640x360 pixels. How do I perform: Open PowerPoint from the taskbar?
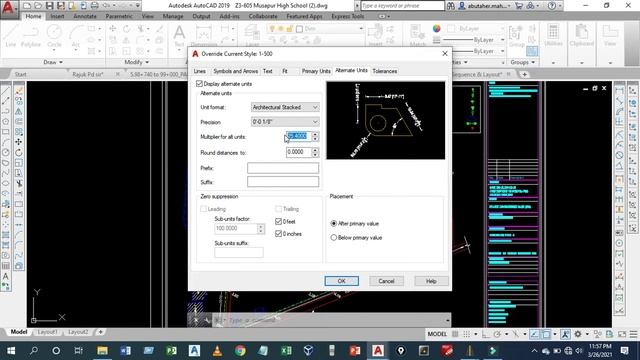point(355,350)
